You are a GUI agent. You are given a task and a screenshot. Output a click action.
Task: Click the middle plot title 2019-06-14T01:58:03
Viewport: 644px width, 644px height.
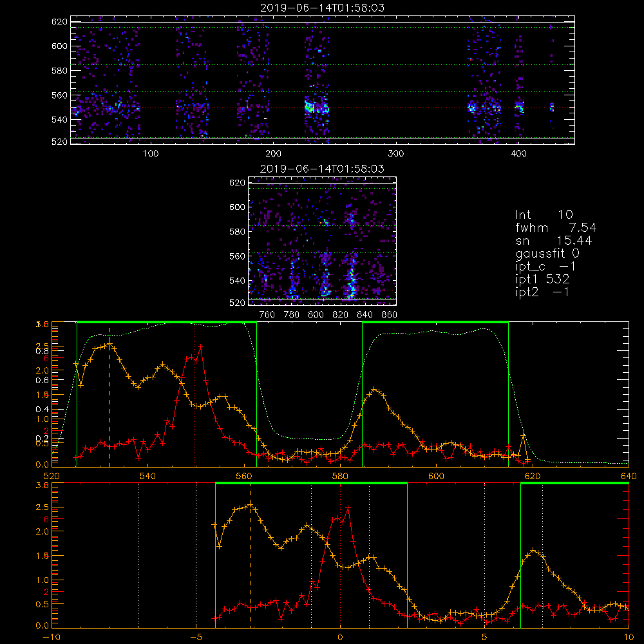[x=322, y=169]
